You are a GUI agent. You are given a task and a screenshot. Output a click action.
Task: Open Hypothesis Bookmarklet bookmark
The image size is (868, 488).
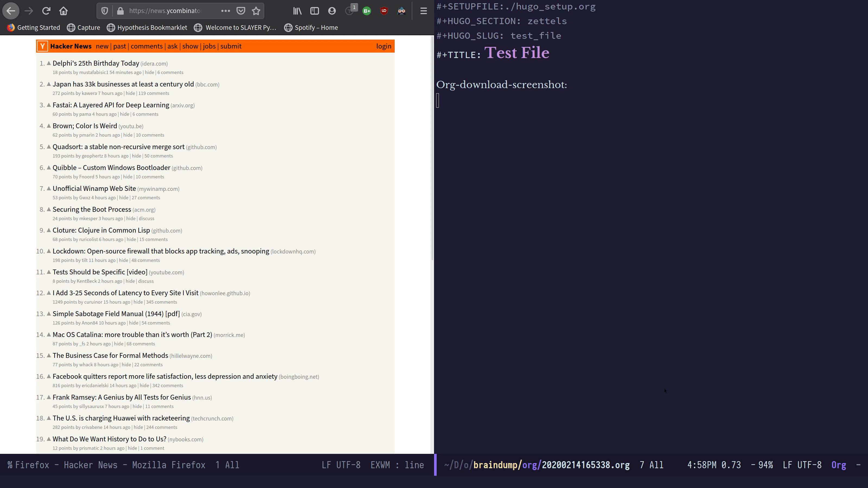[x=147, y=28]
